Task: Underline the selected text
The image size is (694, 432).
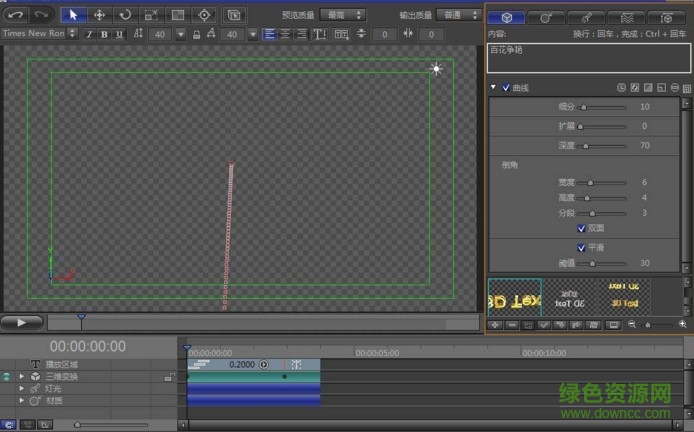Action: click(x=119, y=34)
